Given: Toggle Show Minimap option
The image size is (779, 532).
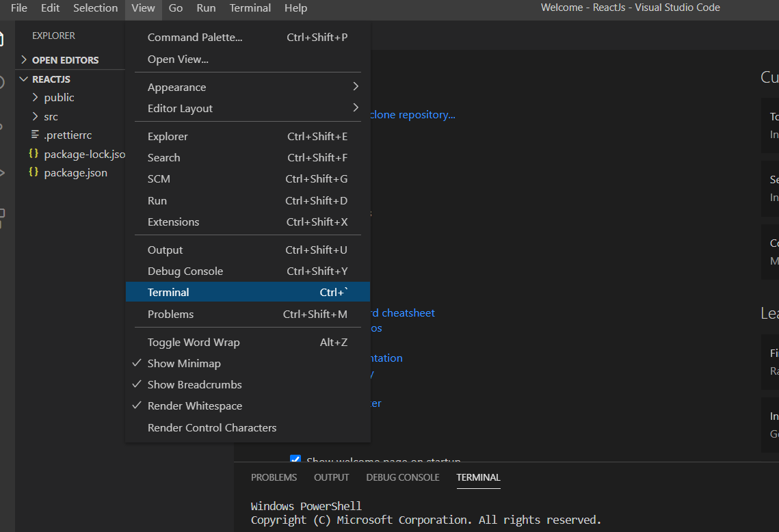Looking at the screenshot, I should pos(248,364).
